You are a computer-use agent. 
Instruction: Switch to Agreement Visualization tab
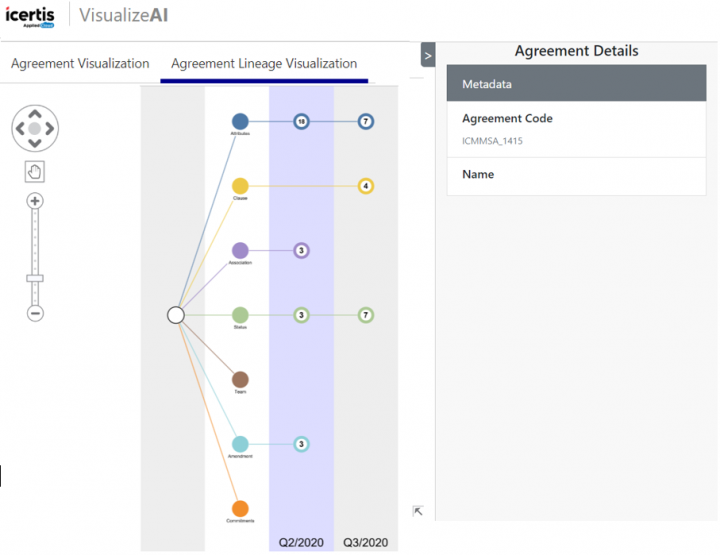pyautogui.click(x=80, y=63)
